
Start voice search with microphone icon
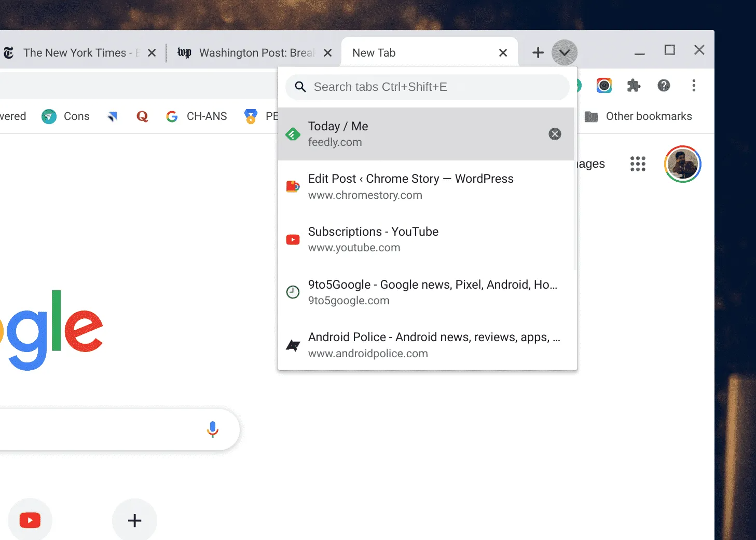coord(213,429)
